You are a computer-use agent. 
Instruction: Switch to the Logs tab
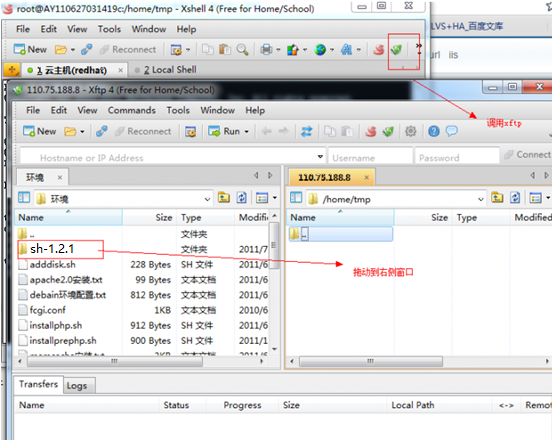click(x=77, y=386)
